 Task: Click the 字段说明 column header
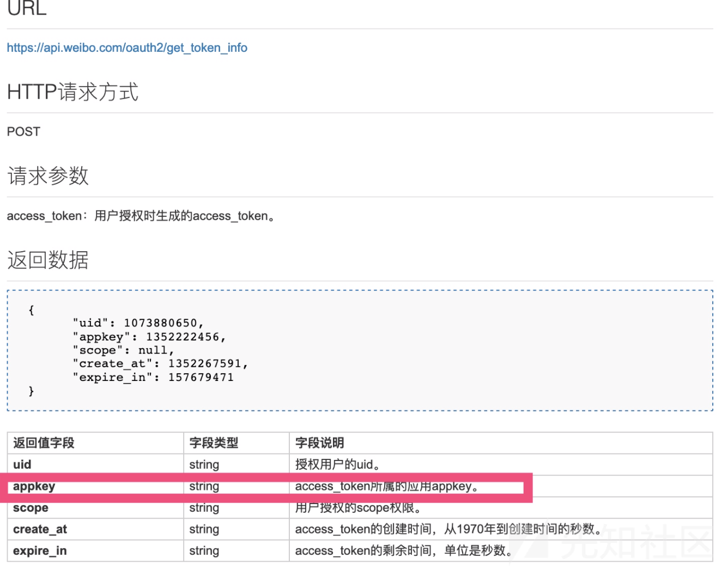(x=501, y=443)
